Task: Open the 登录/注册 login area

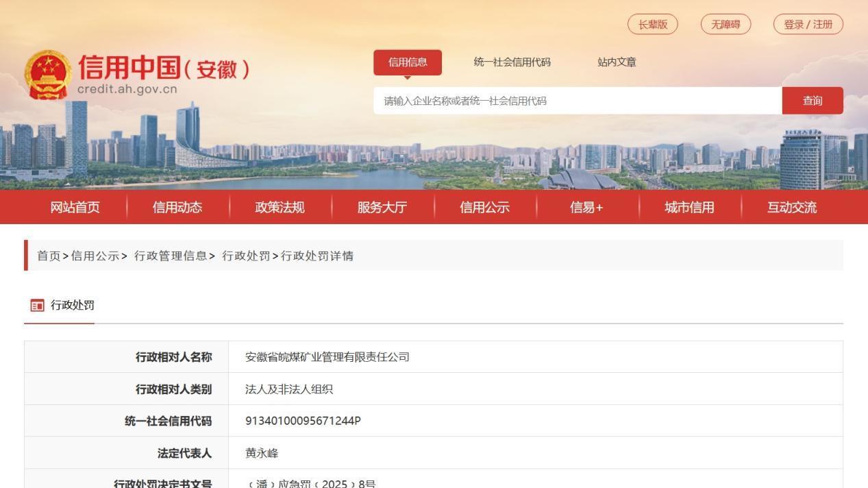Action: (x=807, y=24)
